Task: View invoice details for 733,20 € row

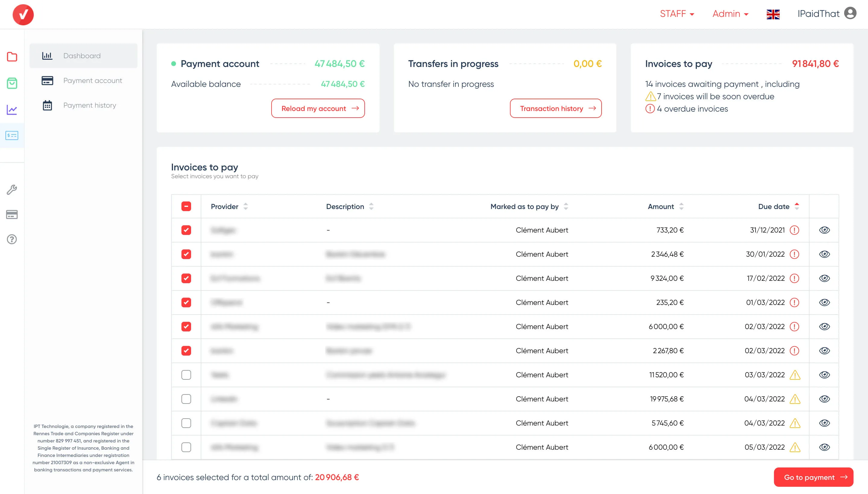Action: click(824, 230)
